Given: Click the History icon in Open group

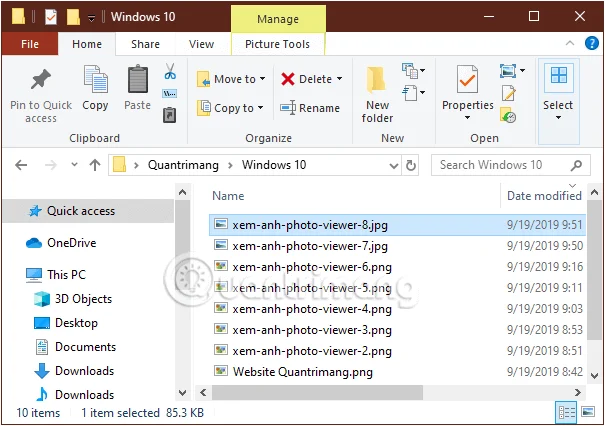Looking at the screenshot, I should [x=508, y=115].
